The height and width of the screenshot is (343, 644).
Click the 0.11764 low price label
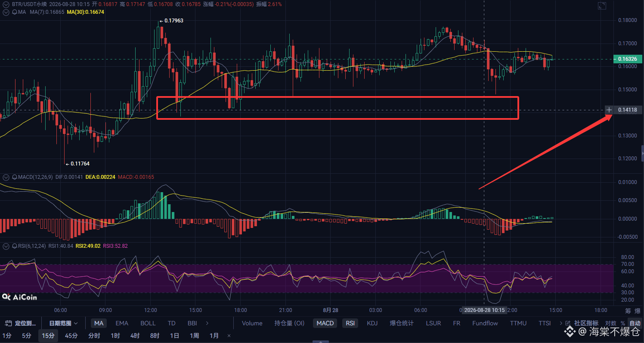coord(80,164)
